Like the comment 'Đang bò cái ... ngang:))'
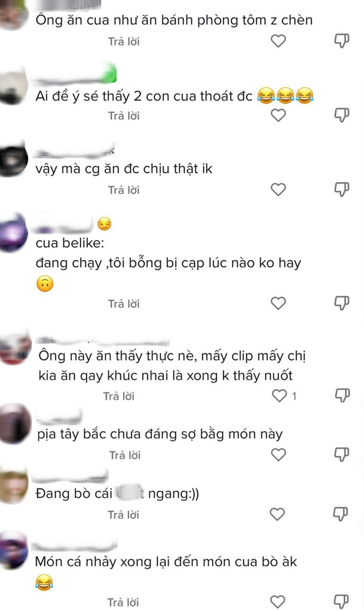This screenshot has height=611, width=364. coord(277,514)
